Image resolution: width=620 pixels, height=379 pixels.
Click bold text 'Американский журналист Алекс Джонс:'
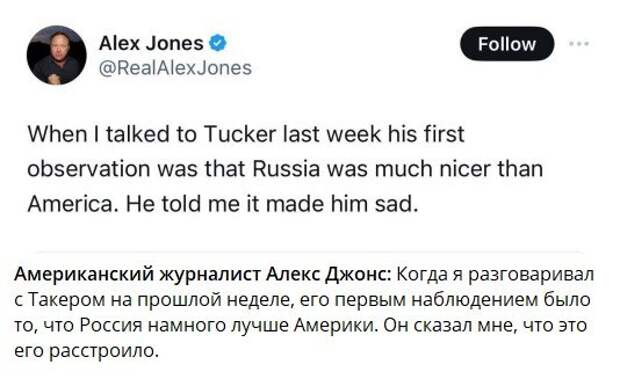point(202,274)
